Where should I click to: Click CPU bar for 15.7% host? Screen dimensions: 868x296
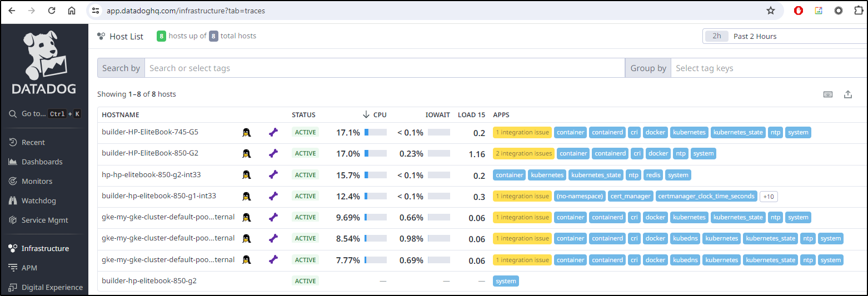pyautogui.click(x=376, y=175)
